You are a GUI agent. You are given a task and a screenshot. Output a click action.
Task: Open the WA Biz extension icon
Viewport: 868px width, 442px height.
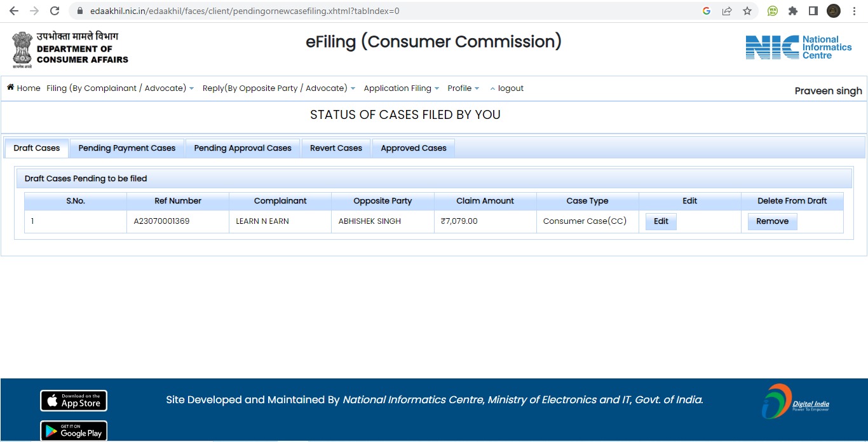(773, 11)
